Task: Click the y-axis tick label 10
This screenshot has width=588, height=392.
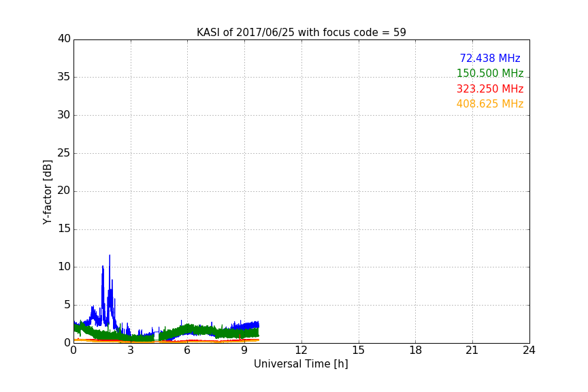Action: pos(64,267)
